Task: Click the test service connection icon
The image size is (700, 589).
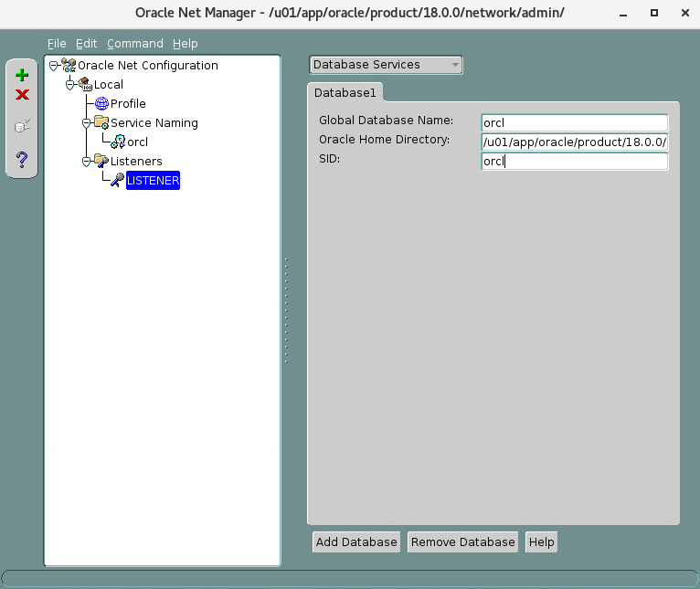Action: tap(22, 126)
